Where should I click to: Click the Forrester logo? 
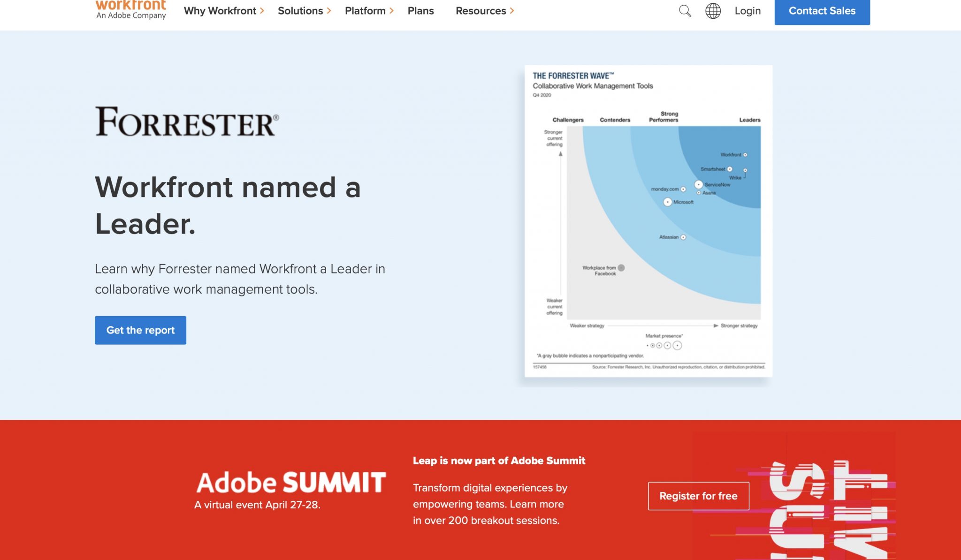[187, 121]
